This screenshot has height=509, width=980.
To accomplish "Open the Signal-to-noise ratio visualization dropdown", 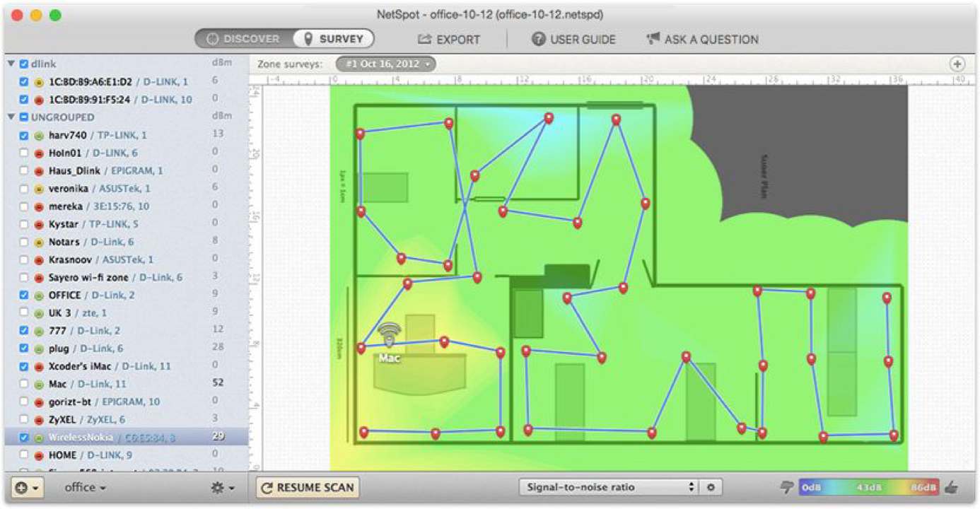I will pyautogui.click(x=609, y=487).
